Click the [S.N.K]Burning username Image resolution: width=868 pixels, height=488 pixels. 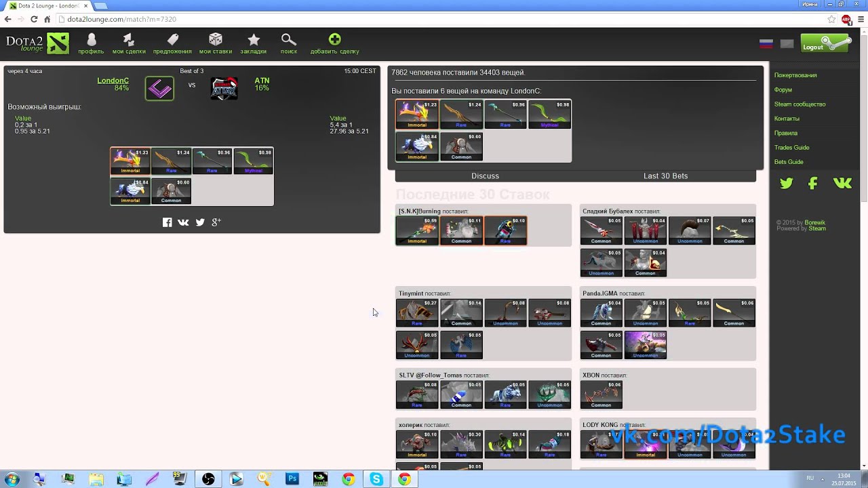420,211
